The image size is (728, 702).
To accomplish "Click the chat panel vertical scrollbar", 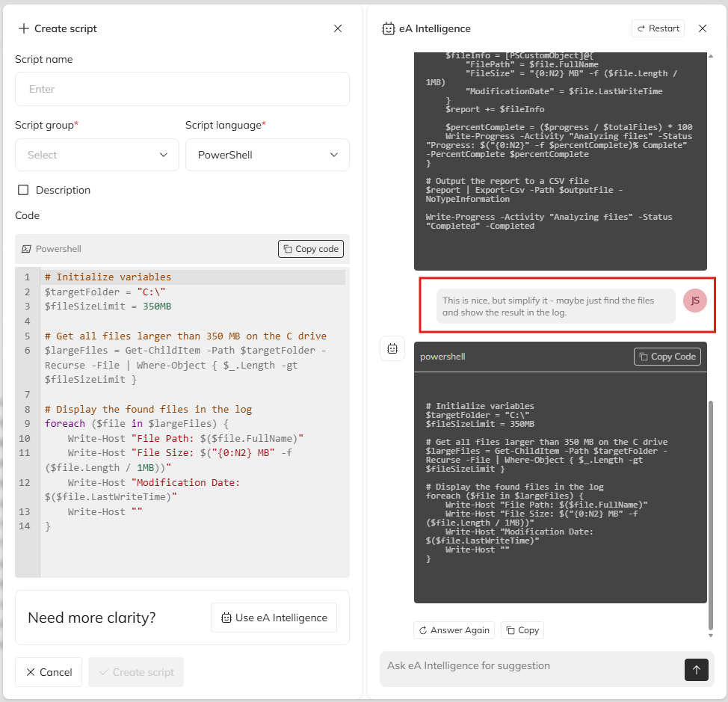I will [710, 516].
